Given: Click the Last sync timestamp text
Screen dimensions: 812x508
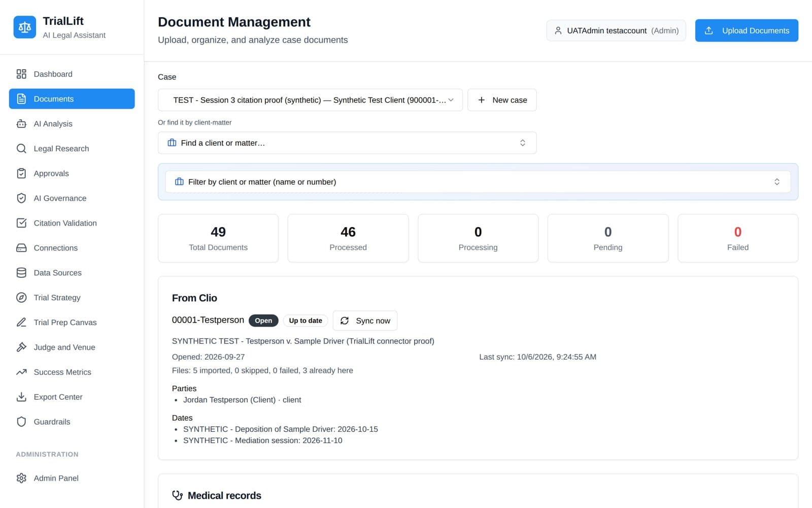Looking at the screenshot, I should [x=538, y=357].
